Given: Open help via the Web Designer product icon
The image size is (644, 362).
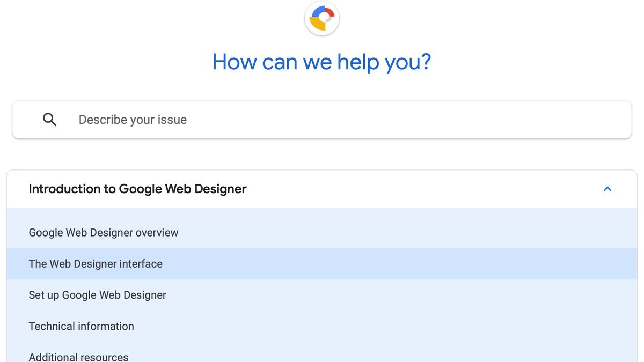Looking at the screenshot, I should pos(321,18).
